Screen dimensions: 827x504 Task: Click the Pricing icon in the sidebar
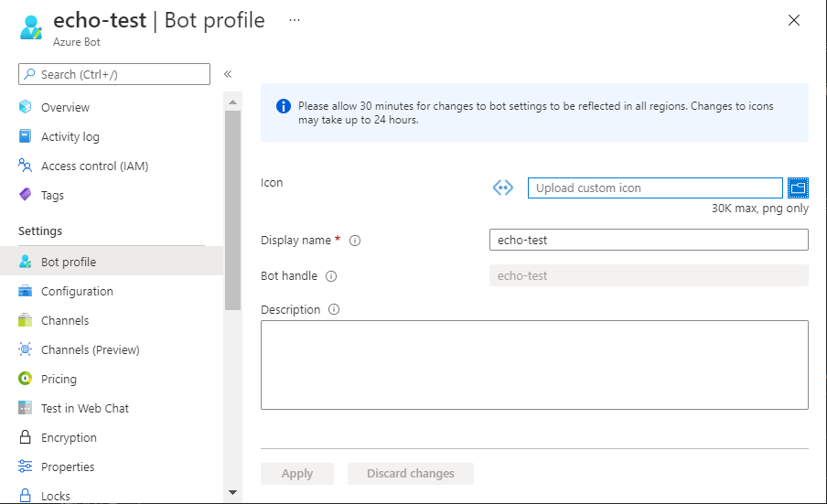(26, 379)
